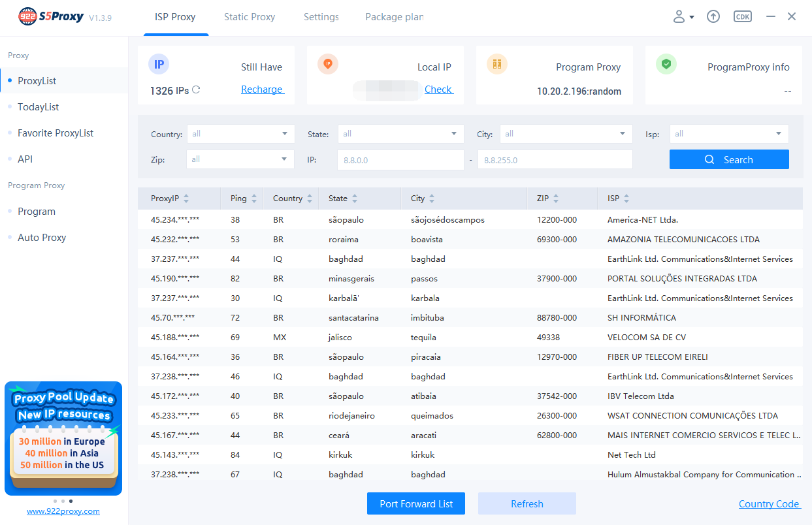Expand the State filter dropdown
The width and height of the screenshot is (812, 525).
tap(400, 133)
